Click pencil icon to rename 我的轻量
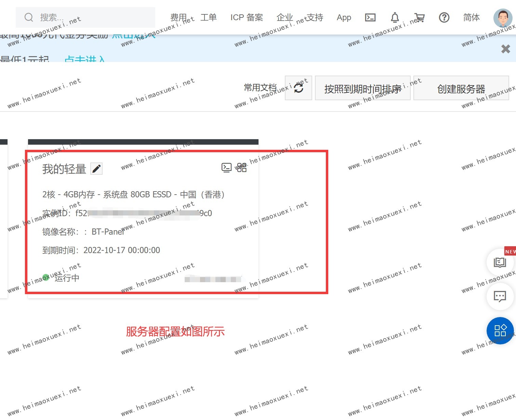The image size is (516, 420). click(x=96, y=169)
